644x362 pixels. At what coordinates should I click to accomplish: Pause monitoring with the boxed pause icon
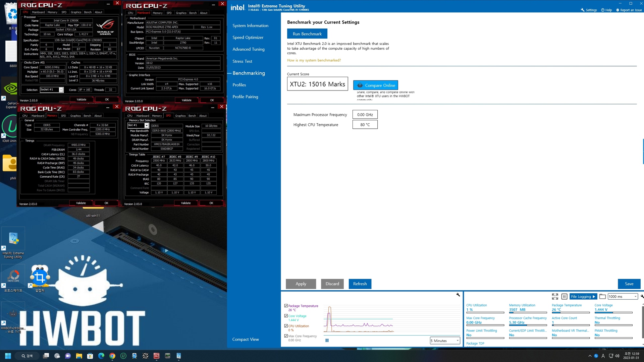coord(564,296)
